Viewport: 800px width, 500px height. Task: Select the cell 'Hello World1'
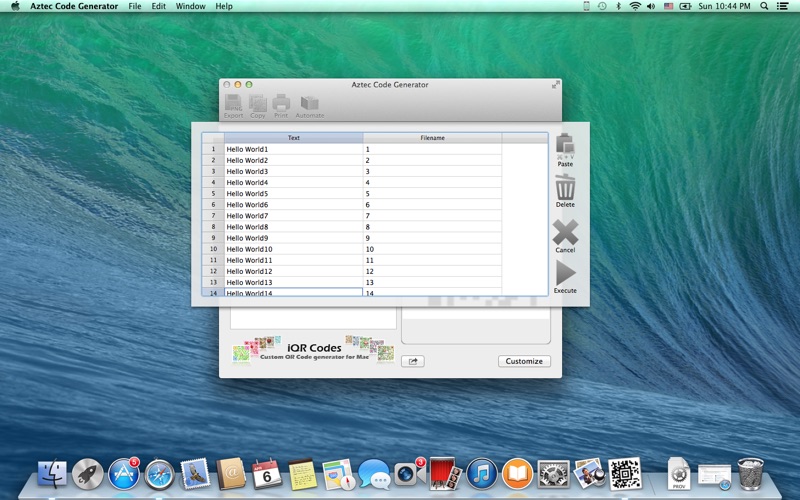coord(293,149)
